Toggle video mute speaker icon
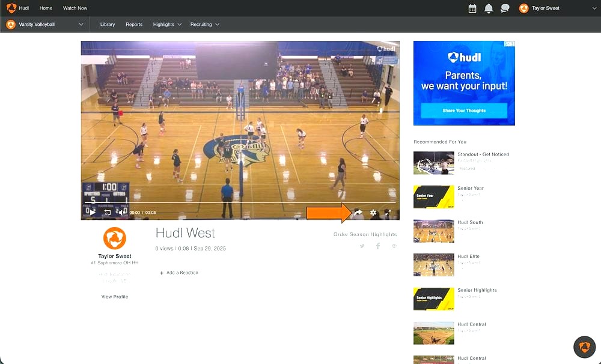The width and height of the screenshot is (601, 364). pyautogui.click(x=122, y=212)
